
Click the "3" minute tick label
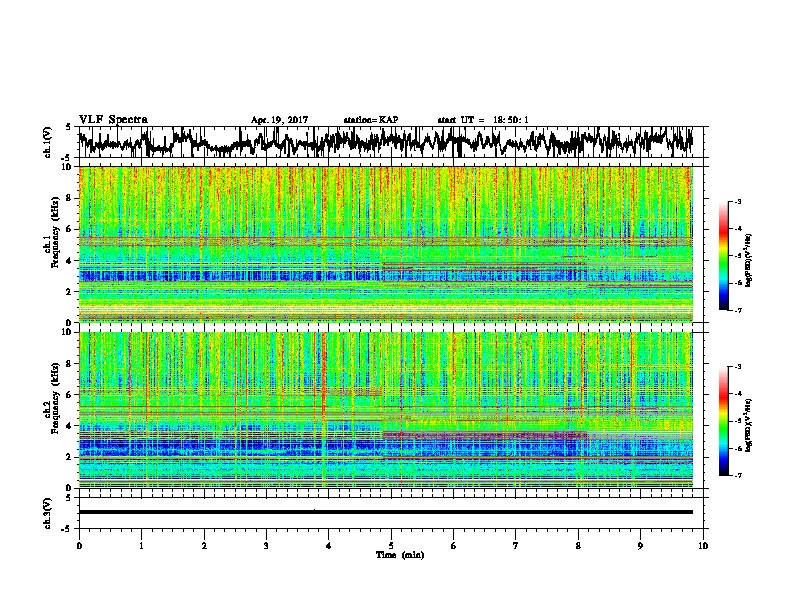266,546
